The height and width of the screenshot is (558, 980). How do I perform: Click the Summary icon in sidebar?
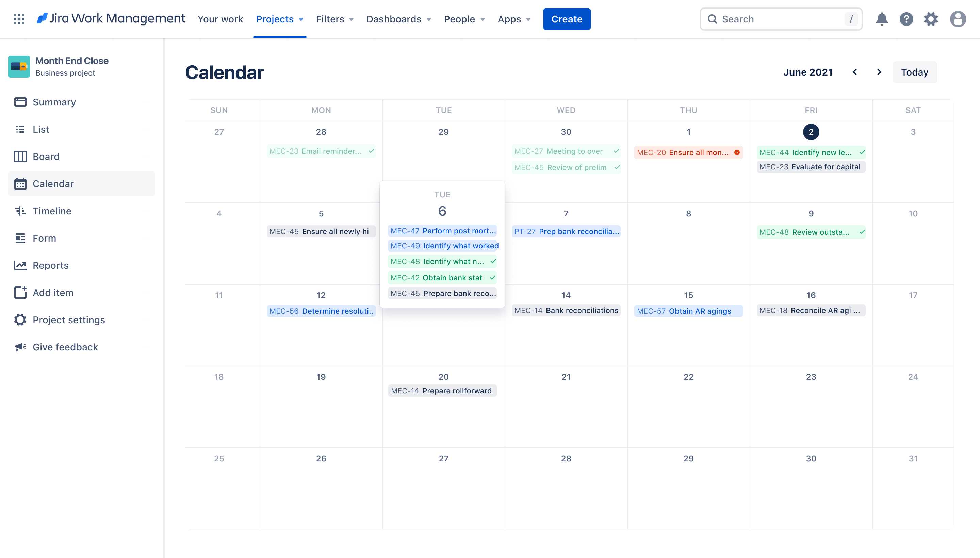pyautogui.click(x=20, y=102)
